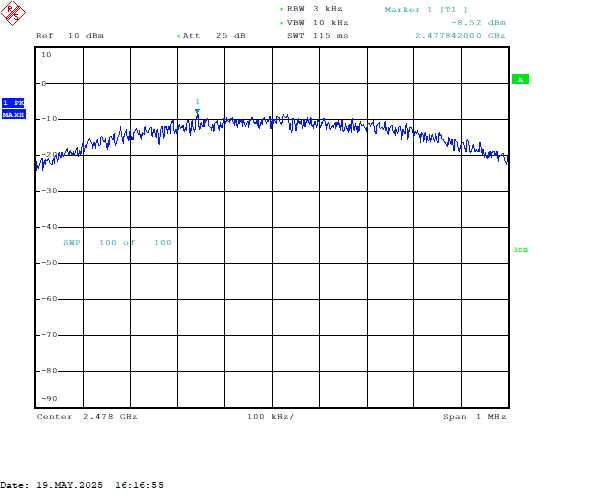Select the Att 25 dB attenuation setting
The width and height of the screenshot is (605, 502).
[213, 36]
